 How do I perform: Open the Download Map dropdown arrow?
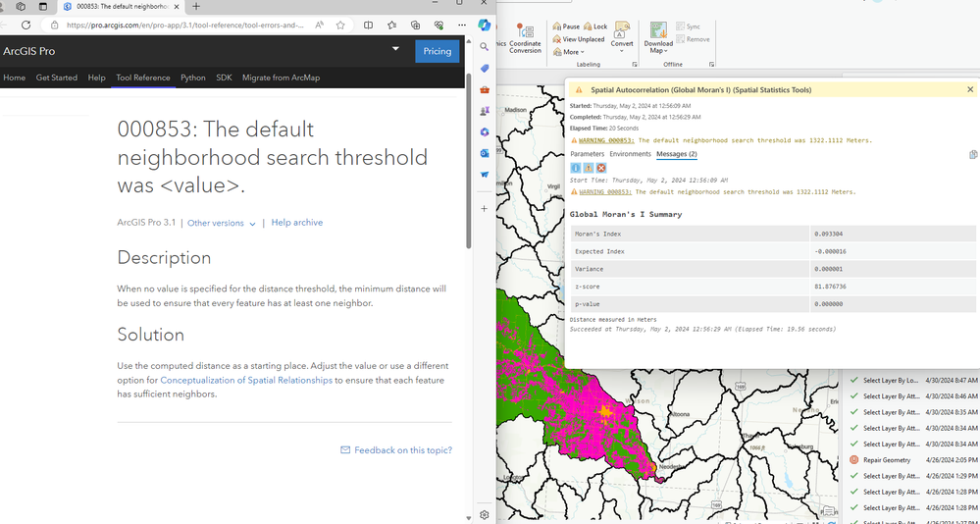click(x=667, y=51)
